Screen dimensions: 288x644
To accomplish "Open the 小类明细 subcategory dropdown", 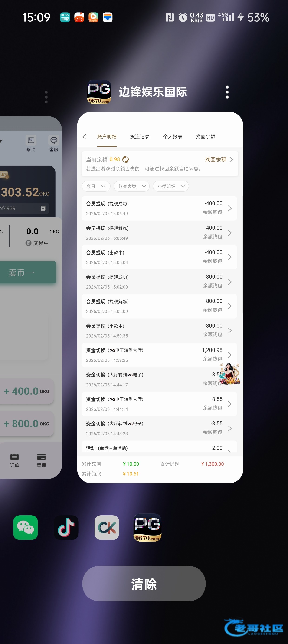I will pyautogui.click(x=171, y=186).
